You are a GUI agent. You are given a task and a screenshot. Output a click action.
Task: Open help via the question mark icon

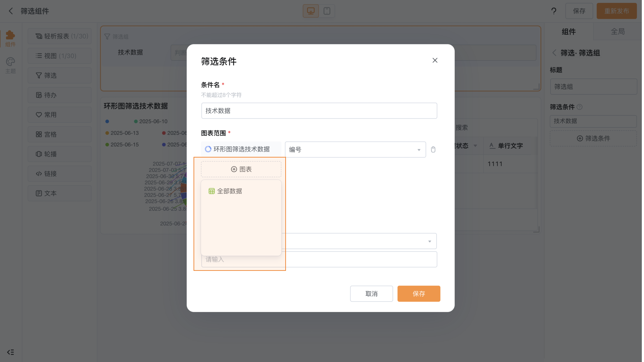[x=554, y=11]
